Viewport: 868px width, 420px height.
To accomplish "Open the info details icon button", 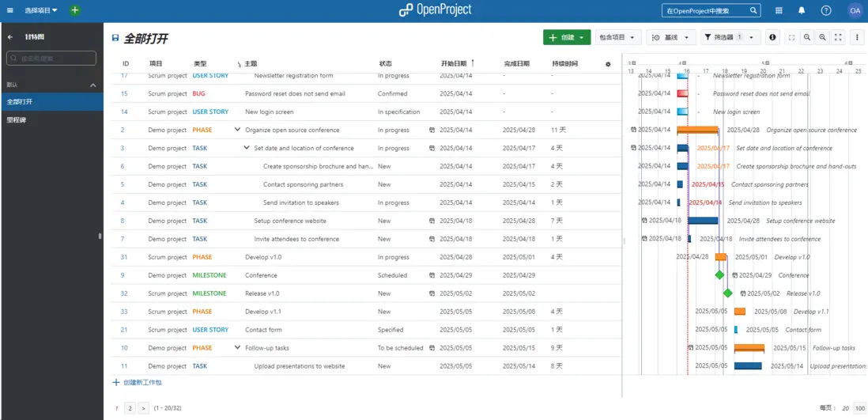I will coord(772,37).
